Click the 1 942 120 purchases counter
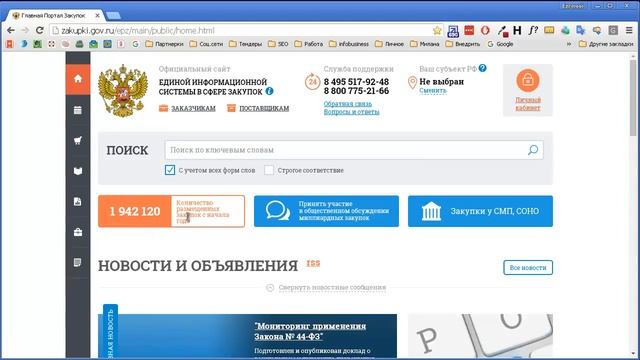The width and height of the screenshot is (640, 360). [171, 211]
